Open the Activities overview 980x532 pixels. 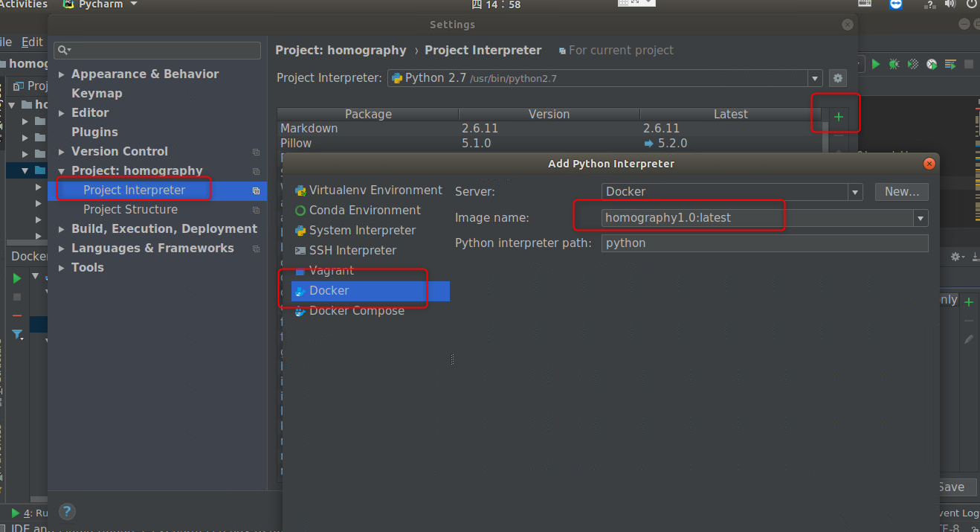click(x=23, y=4)
